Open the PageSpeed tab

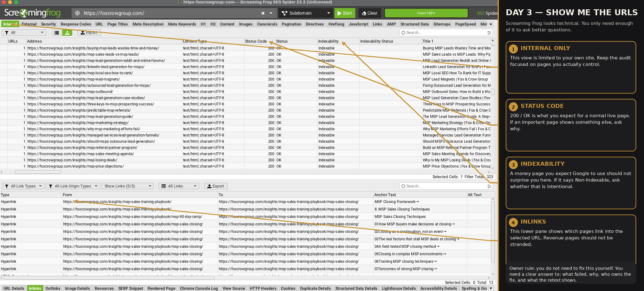[465, 24]
